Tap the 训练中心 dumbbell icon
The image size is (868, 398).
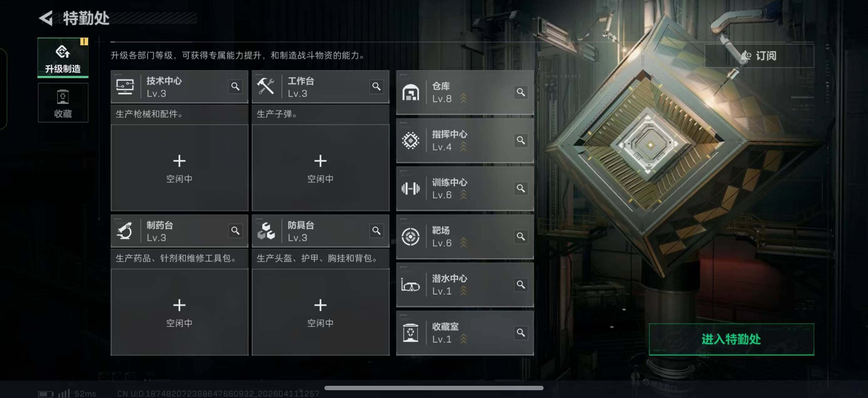411,188
